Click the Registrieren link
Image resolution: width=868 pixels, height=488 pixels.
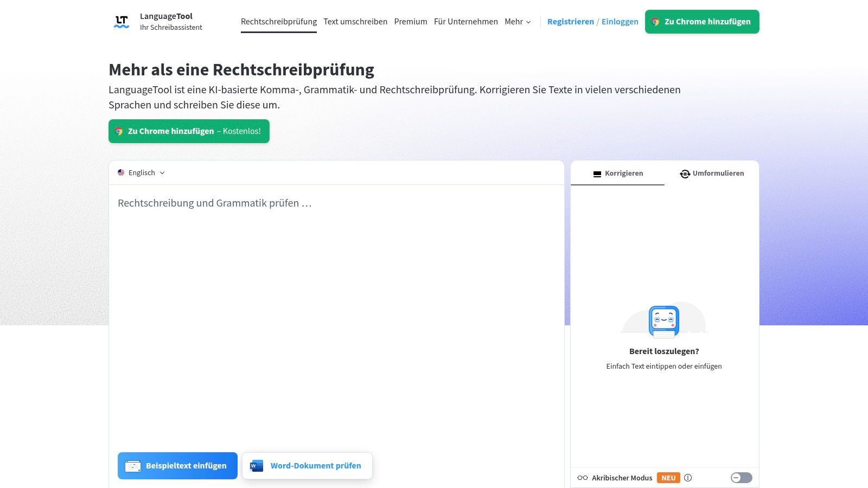(571, 22)
